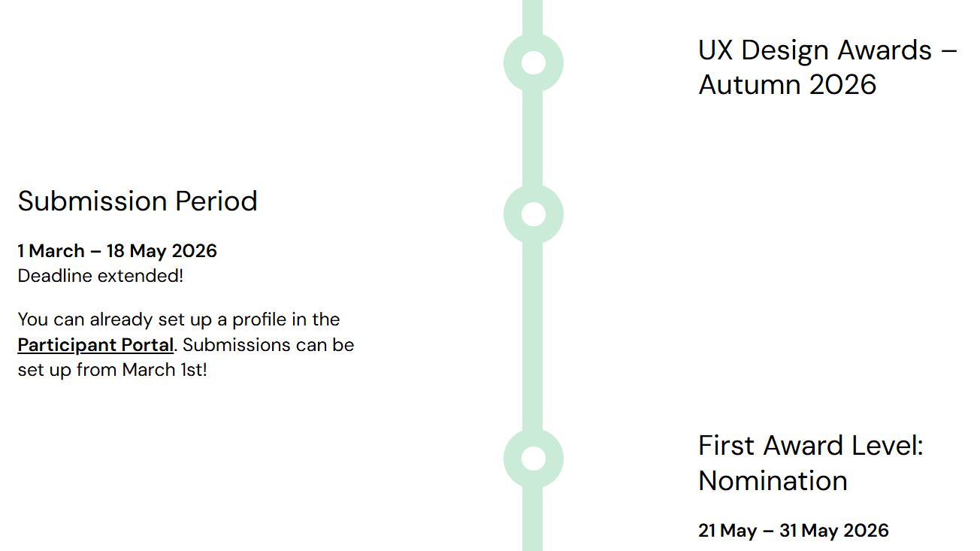This screenshot has height=551, width=980.
Task: Click the words "UX Design Awards –"
Action: pos(828,50)
